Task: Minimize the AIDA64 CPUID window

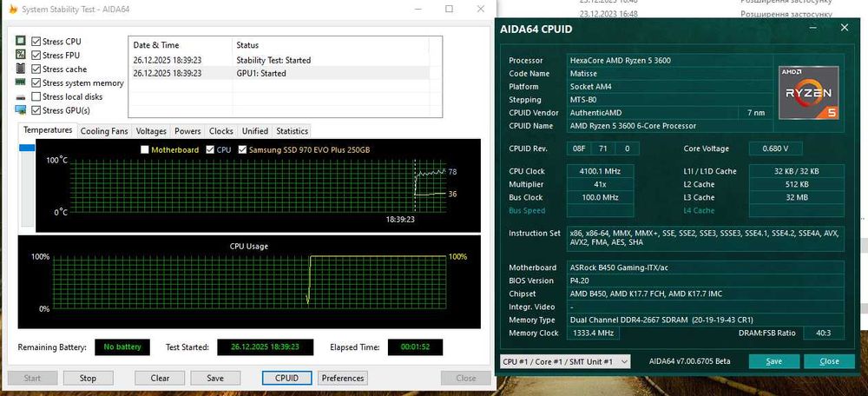Action: (x=812, y=28)
